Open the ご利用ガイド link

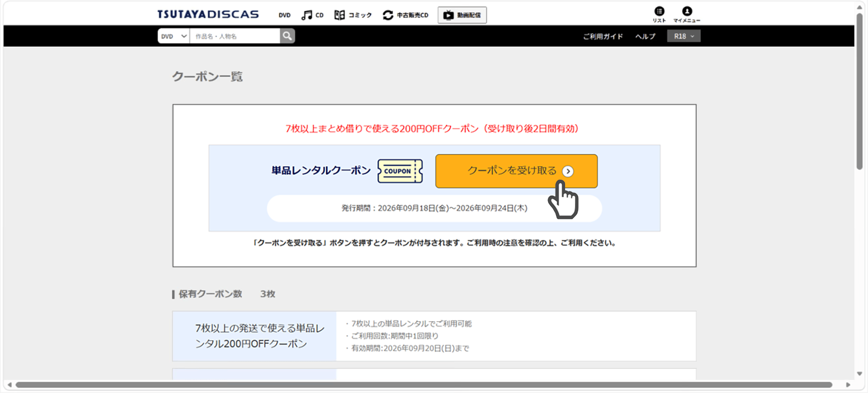(x=603, y=36)
